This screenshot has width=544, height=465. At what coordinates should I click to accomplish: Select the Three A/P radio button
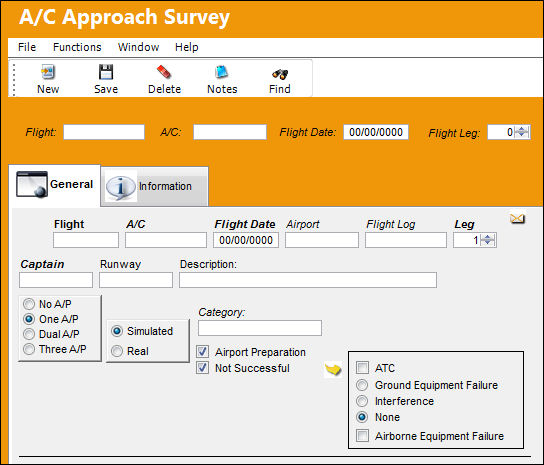tap(29, 349)
